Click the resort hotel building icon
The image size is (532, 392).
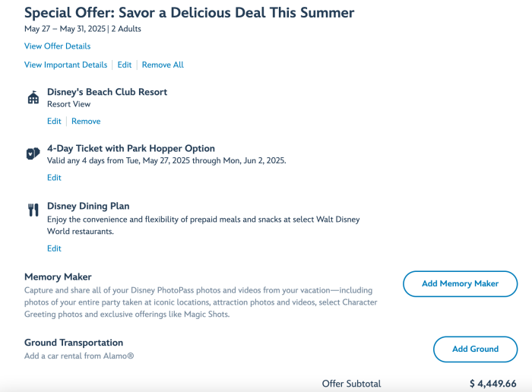point(33,98)
